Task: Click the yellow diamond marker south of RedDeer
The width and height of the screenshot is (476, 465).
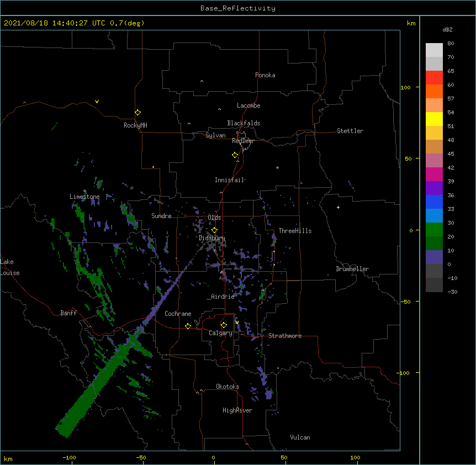Action: [235, 155]
